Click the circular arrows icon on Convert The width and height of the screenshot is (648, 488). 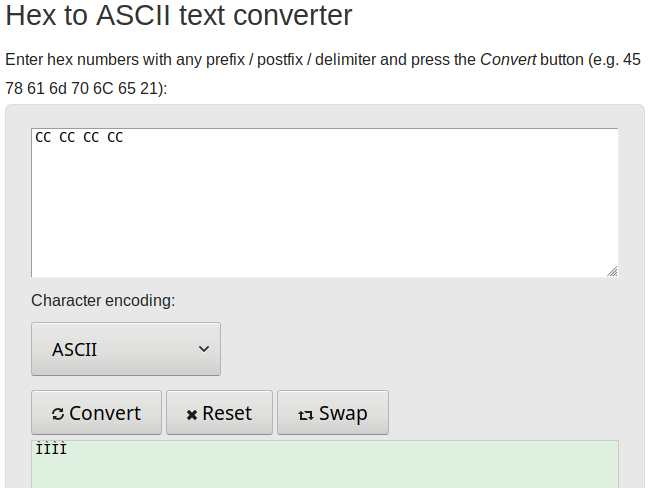pyautogui.click(x=58, y=414)
